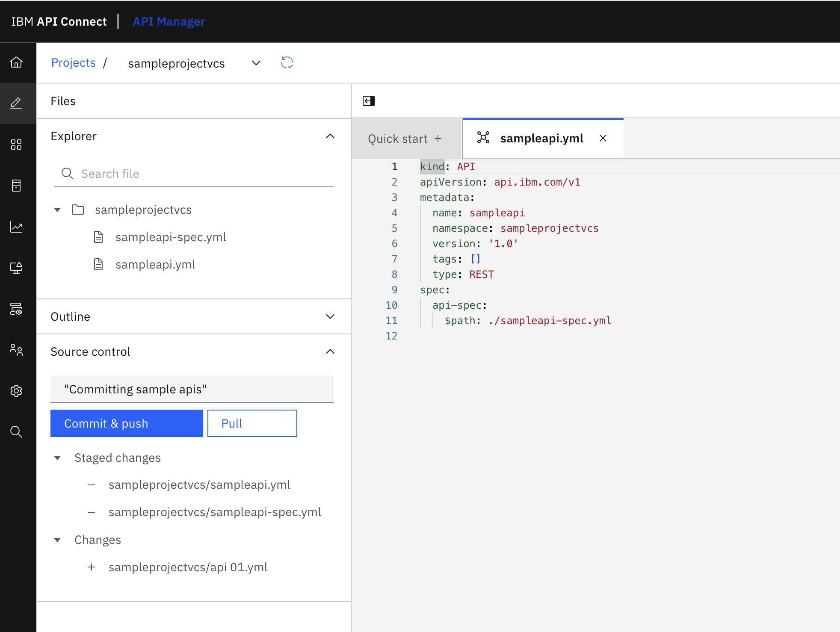This screenshot has width=840, height=632.
Task: Collapse the sampleprojectvcs folder tree
Action: click(x=57, y=210)
